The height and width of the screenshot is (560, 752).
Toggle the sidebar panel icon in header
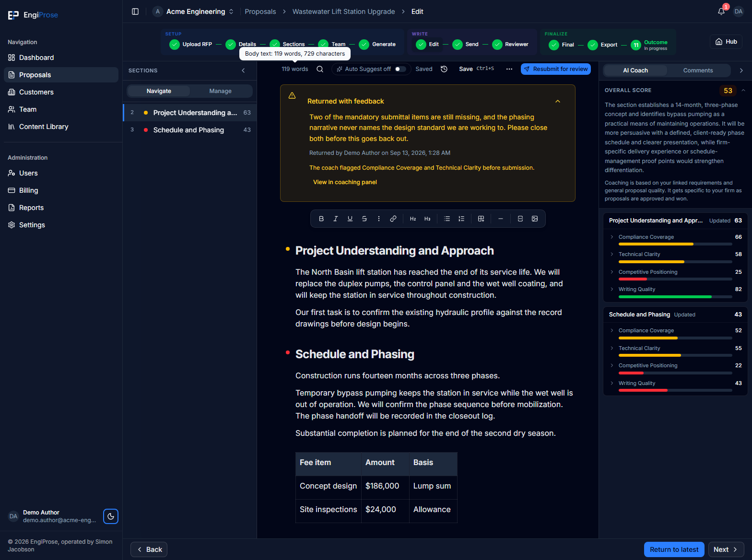tap(135, 12)
